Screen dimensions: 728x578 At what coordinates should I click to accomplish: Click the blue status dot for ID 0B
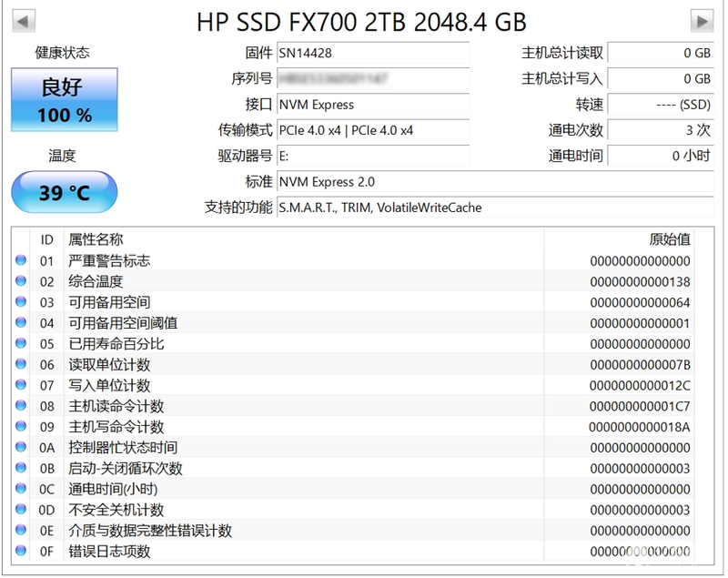[x=21, y=468]
